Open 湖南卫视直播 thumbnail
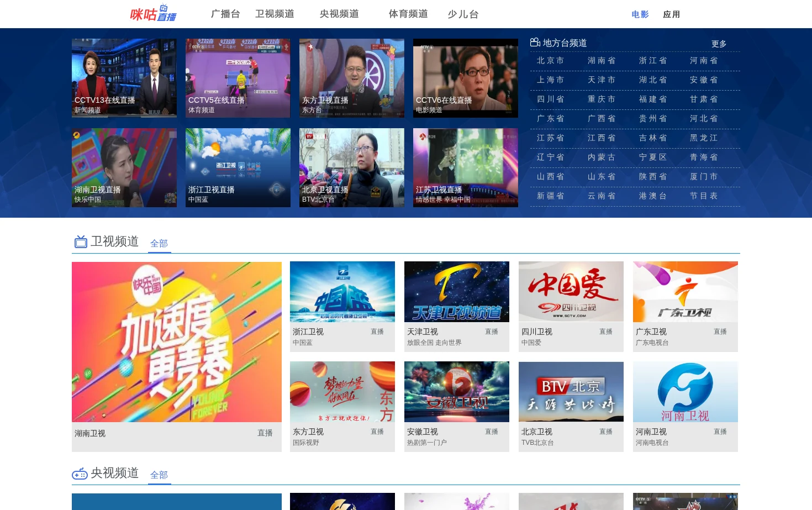Screen dimensions: 812x510 pos(124,168)
